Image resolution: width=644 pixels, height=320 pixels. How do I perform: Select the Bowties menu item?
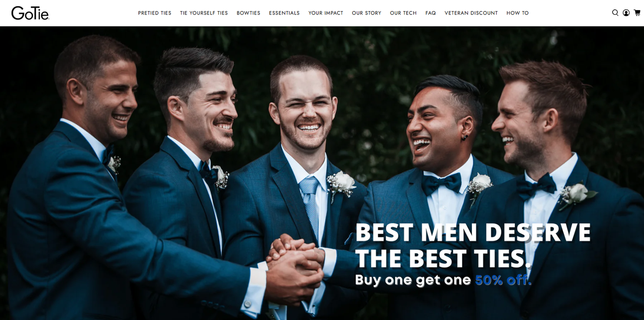(248, 13)
